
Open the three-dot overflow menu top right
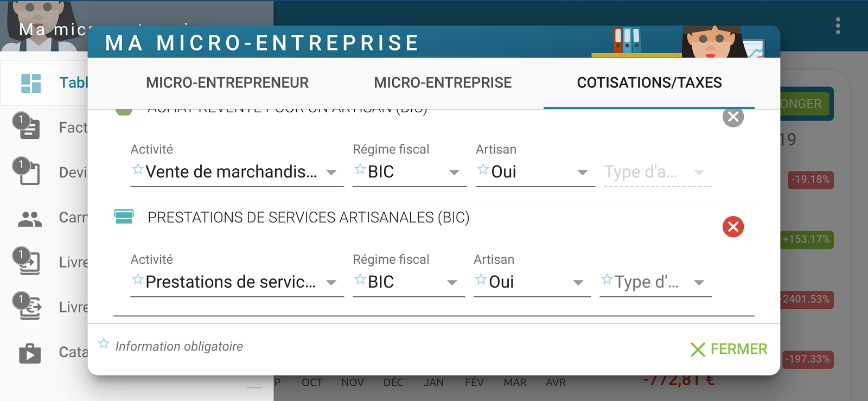point(839,26)
